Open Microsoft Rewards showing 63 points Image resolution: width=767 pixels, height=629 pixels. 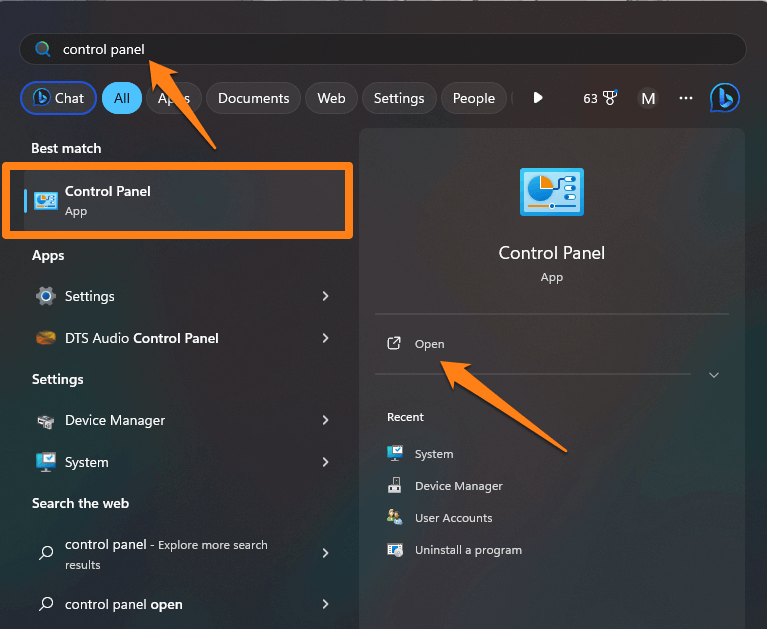tap(600, 98)
